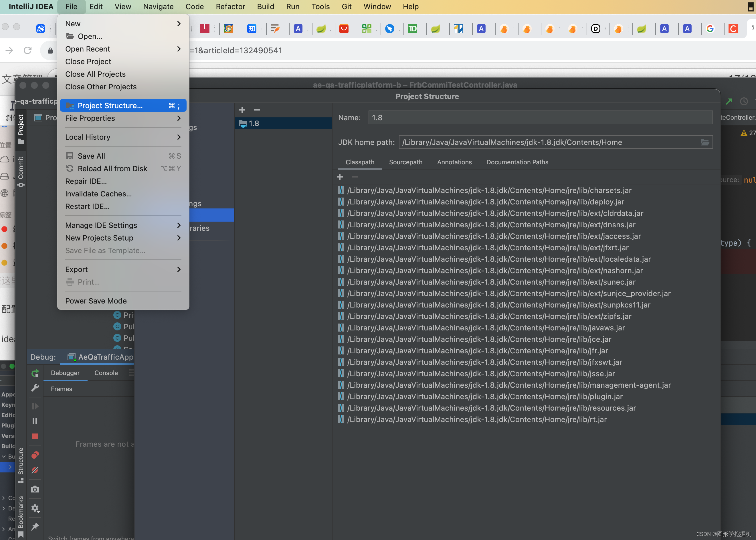Open the Git menu in menu bar
This screenshot has height=540, width=756.
347,7
